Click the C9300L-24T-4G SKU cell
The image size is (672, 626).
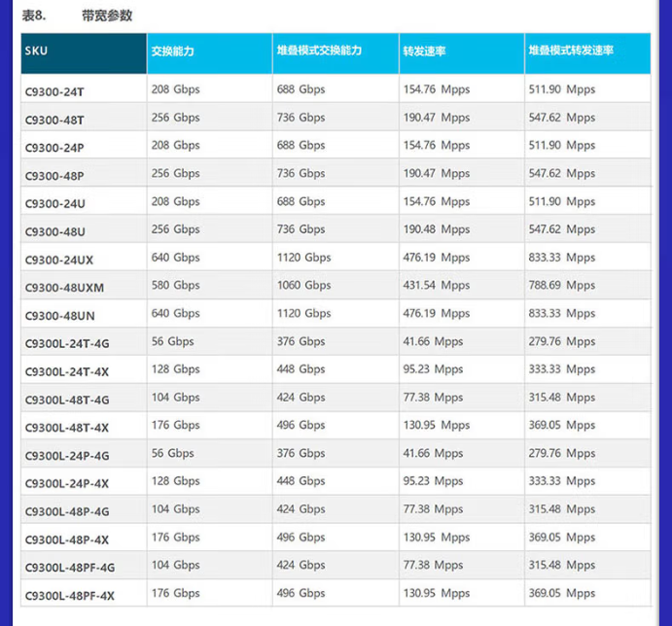point(67,344)
